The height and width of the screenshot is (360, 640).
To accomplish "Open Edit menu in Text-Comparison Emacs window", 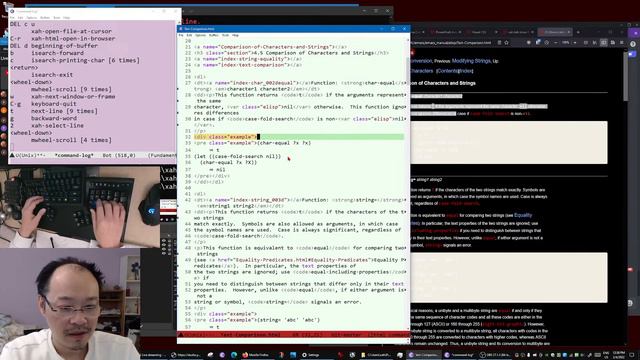I will pos(189,36).
